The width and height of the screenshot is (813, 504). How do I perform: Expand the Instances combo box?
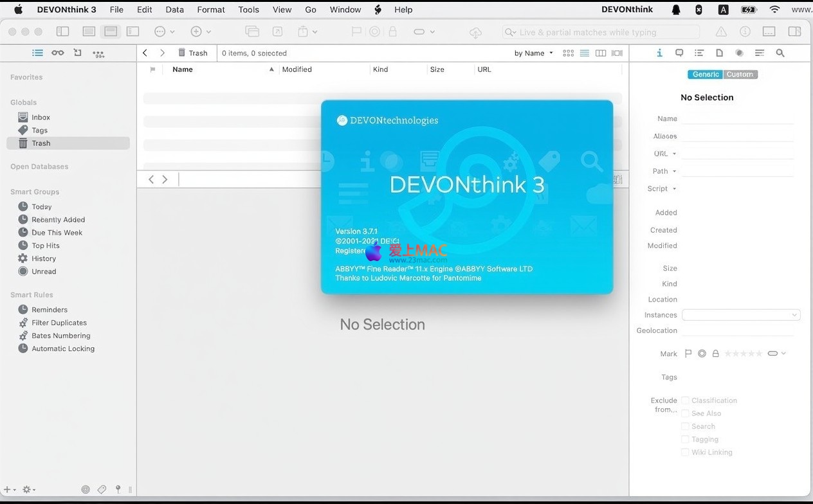[794, 315]
